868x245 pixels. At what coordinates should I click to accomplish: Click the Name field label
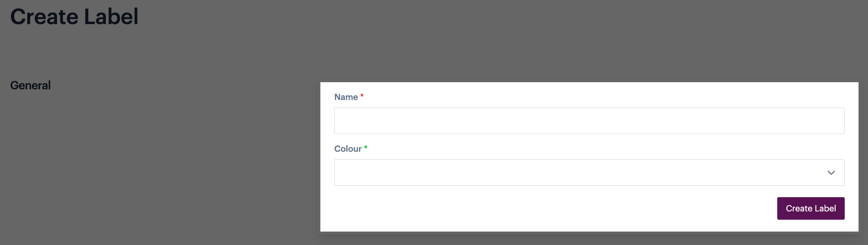click(x=346, y=97)
